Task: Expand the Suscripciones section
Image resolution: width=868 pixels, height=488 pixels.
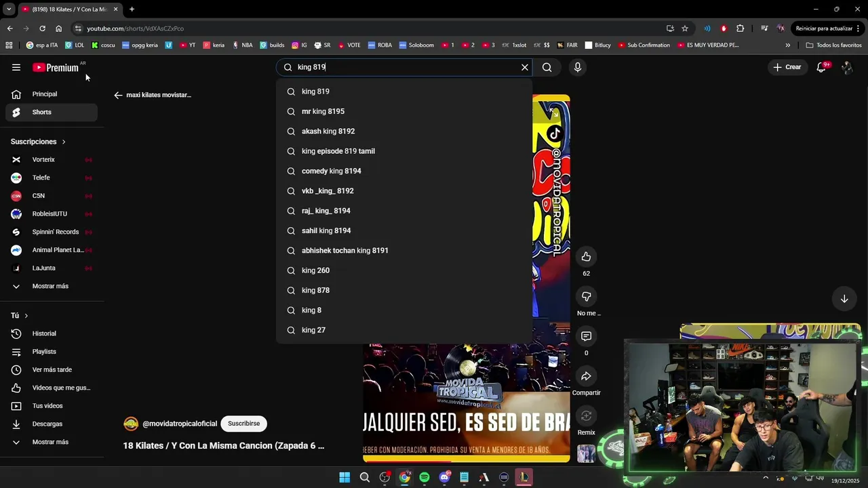Action: tap(38, 142)
